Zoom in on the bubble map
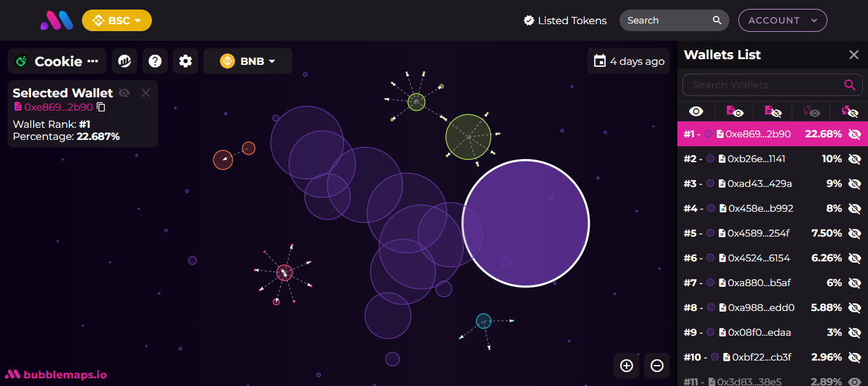This screenshot has height=386, width=868. tap(627, 366)
